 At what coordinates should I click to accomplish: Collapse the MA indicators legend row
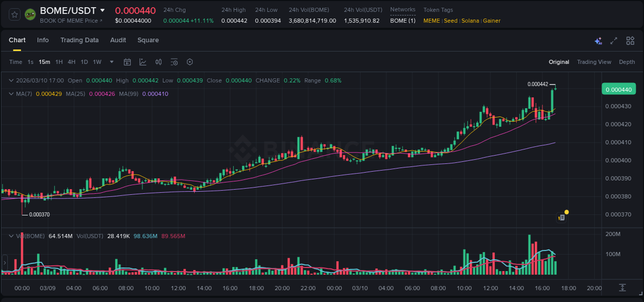point(10,94)
